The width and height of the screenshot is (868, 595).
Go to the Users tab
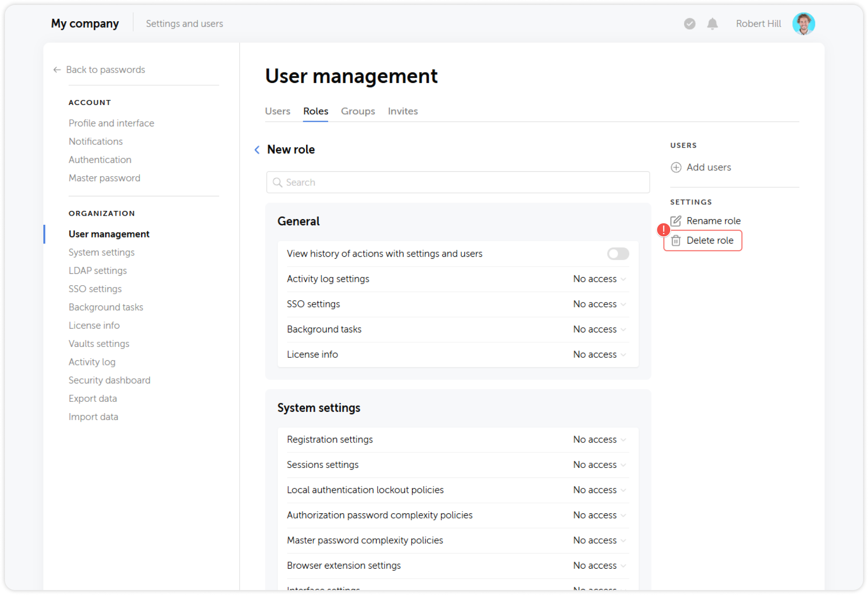277,111
